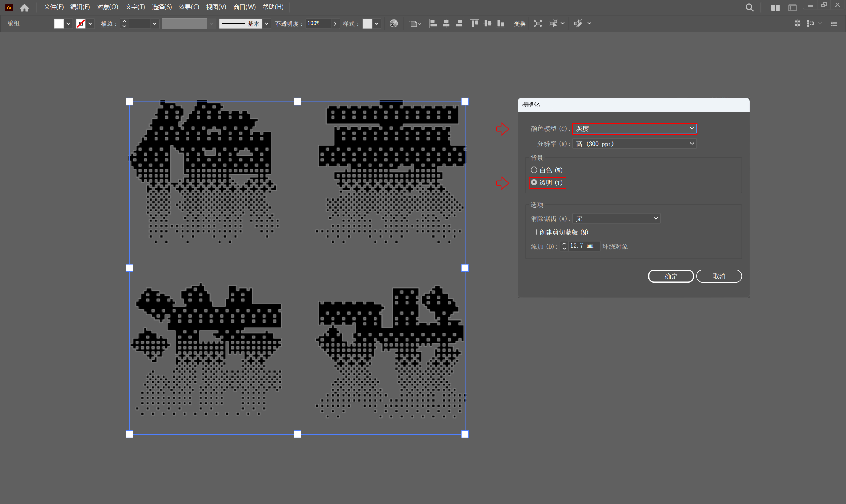Open the 对象(O) menu
Image resolution: width=846 pixels, height=504 pixels.
[x=107, y=7]
